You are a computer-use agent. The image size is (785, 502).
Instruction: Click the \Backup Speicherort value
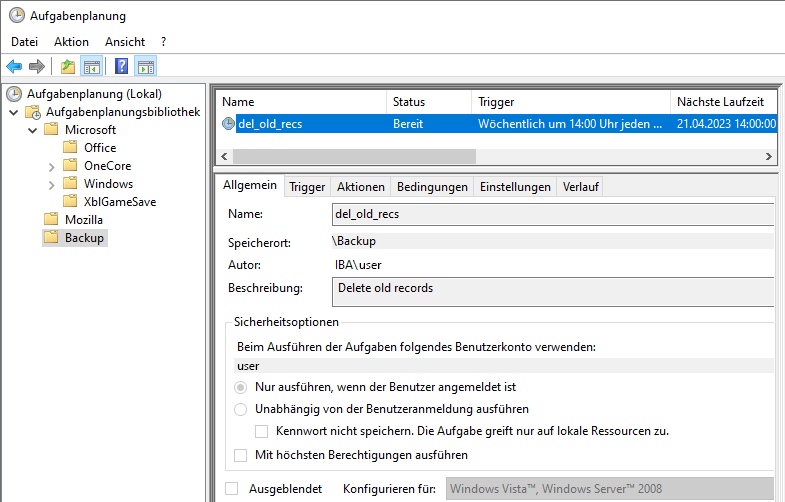tap(354, 241)
